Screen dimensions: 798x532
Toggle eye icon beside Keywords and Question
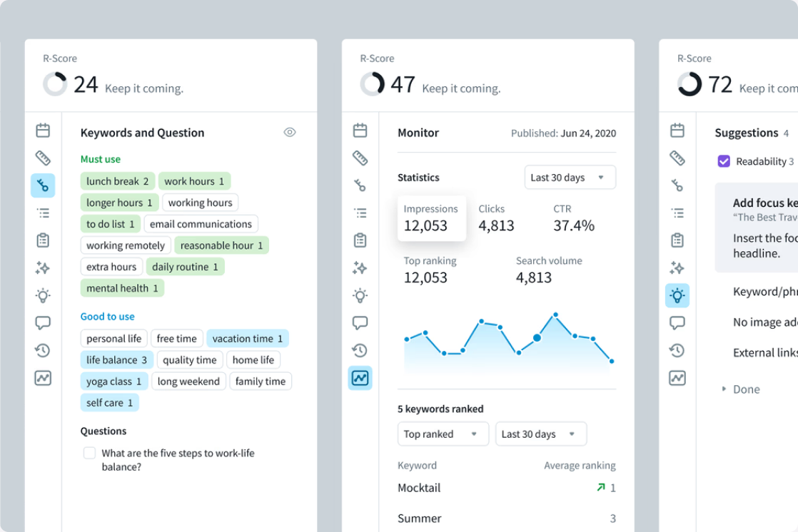290,132
